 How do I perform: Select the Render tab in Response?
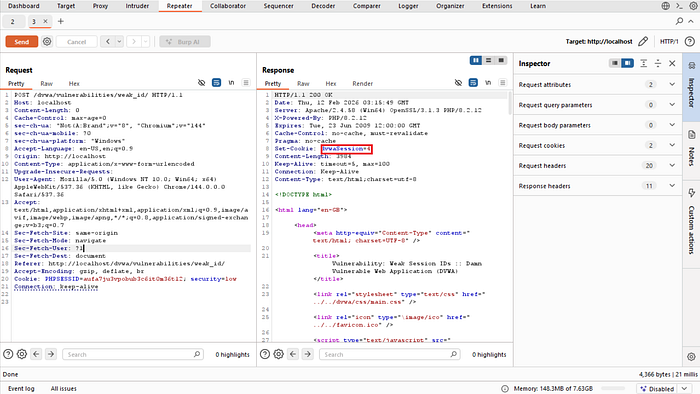(x=362, y=83)
